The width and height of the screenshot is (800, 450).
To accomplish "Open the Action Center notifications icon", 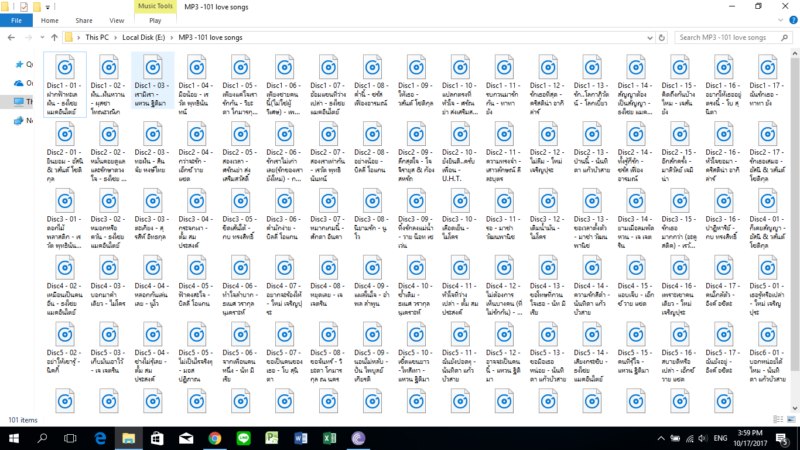I will [x=782, y=438].
